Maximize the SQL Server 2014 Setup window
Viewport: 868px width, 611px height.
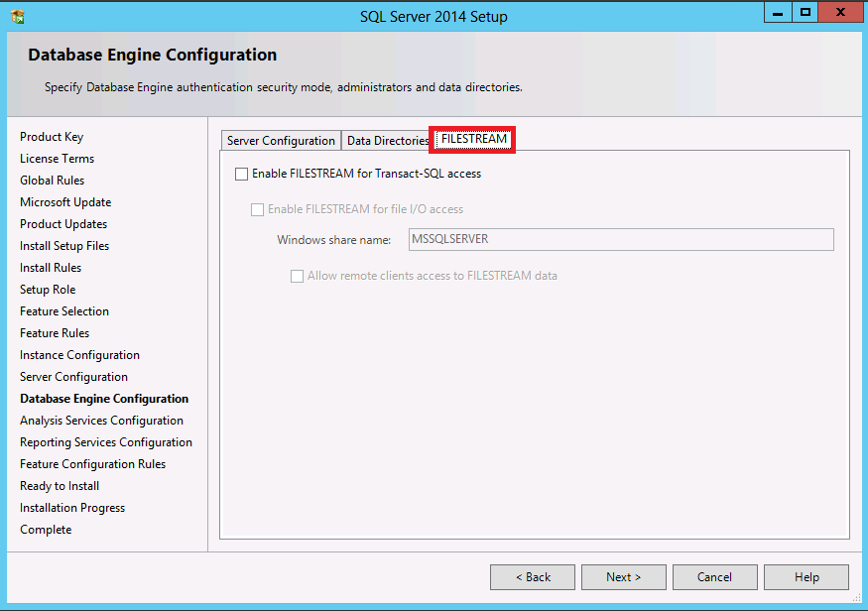(x=805, y=13)
